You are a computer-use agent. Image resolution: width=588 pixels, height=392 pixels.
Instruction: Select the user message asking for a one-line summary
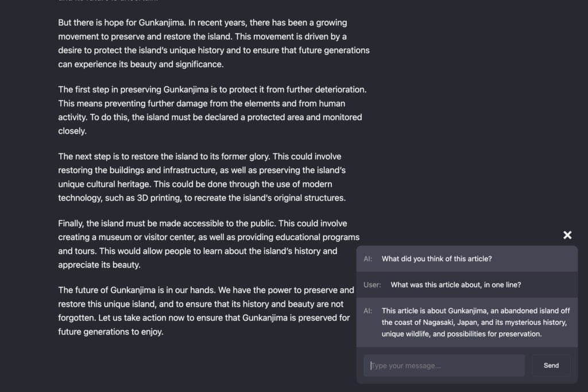455,285
